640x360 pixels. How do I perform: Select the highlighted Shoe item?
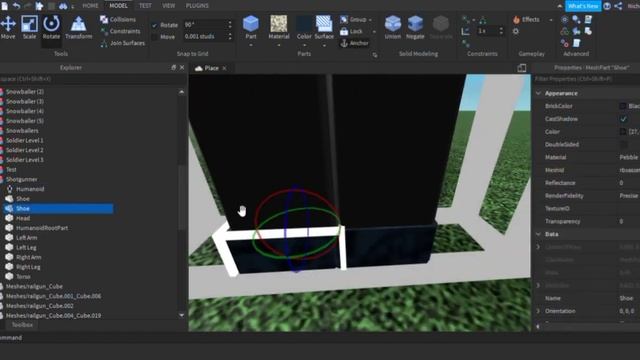click(58, 209)
